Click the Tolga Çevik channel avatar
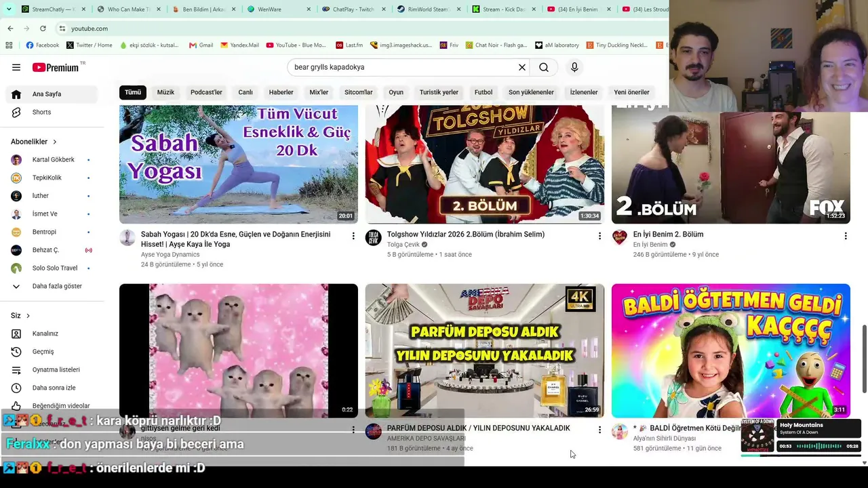This screenshot has height=488, width=868. [374, 237]
